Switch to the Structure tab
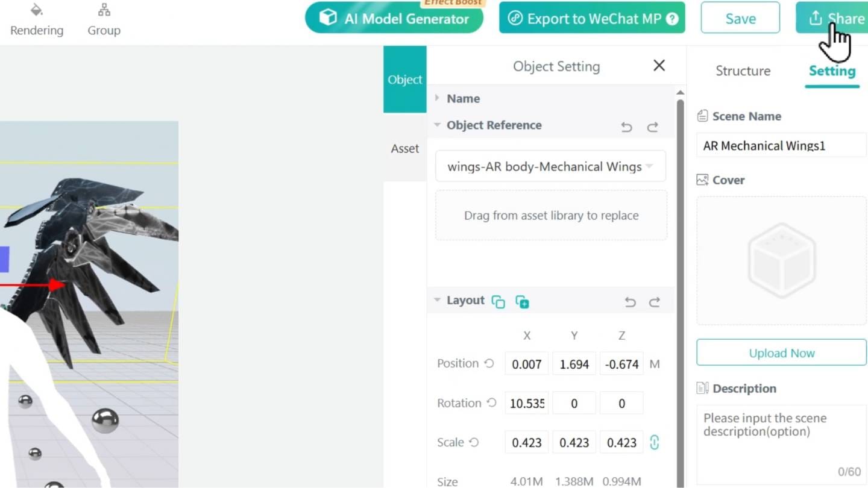Viewport: 868px width, 488px height. (743, 70)
